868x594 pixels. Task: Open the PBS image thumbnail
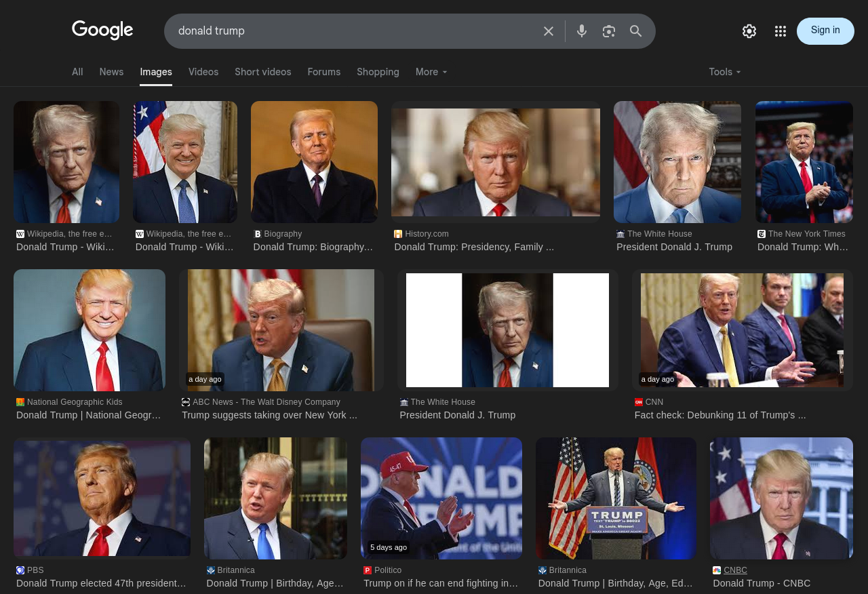102,498
